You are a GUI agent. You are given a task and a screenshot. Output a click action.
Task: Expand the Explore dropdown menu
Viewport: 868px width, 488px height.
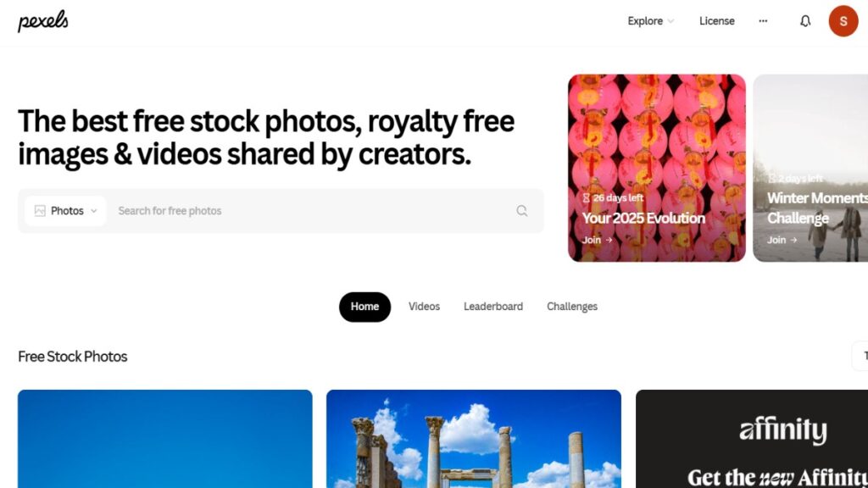point(650,21)
